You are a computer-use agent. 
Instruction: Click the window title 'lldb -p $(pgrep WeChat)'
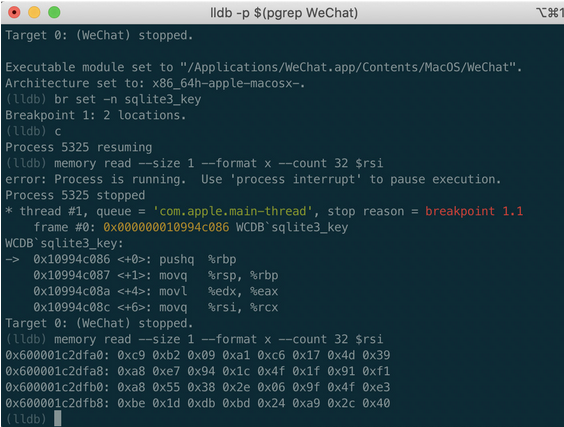284,13
